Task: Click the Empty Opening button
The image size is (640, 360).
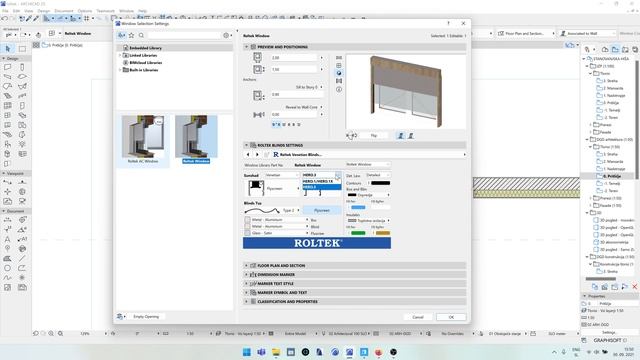Action: (x=146, y=317)
